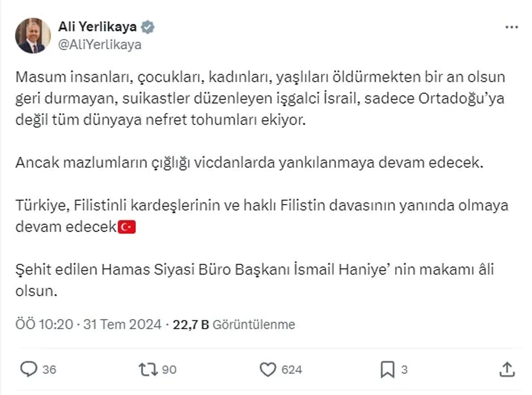Click the bookmark count 3
532x395 pixels.
[404, 369]
